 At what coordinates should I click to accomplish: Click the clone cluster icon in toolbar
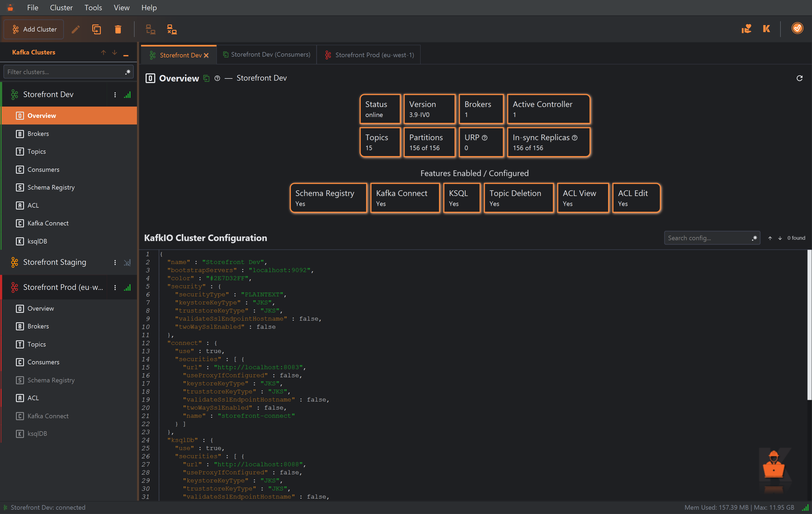97,29
